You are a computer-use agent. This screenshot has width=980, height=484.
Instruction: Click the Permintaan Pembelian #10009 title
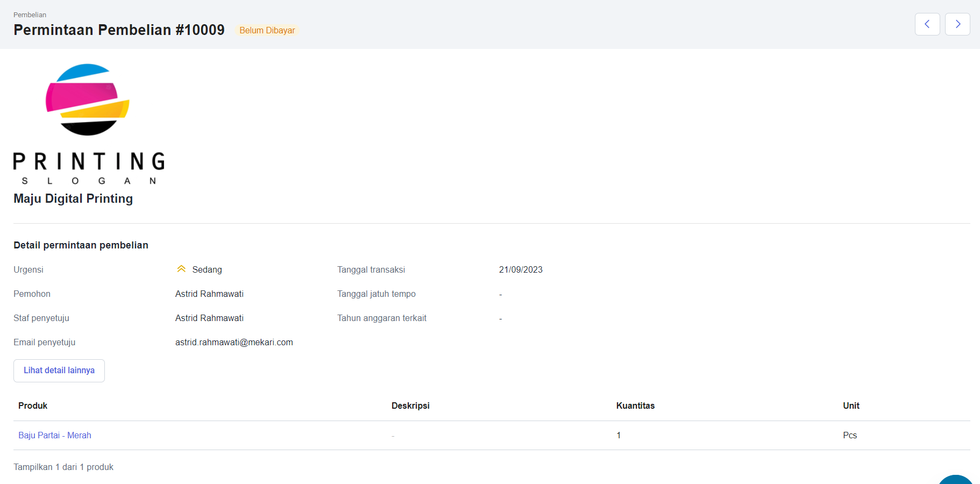pyautogui.click(x=119, y=30)
